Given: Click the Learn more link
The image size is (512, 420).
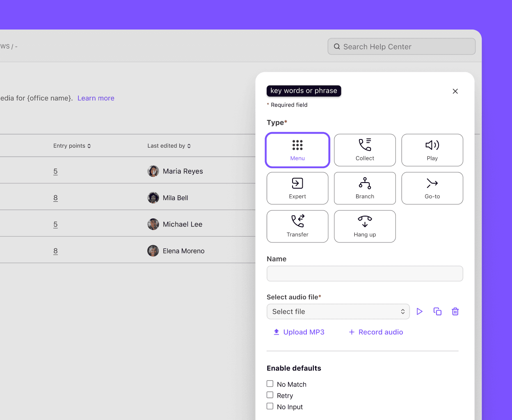Looking at the screenshot, I should coord(96,98).
